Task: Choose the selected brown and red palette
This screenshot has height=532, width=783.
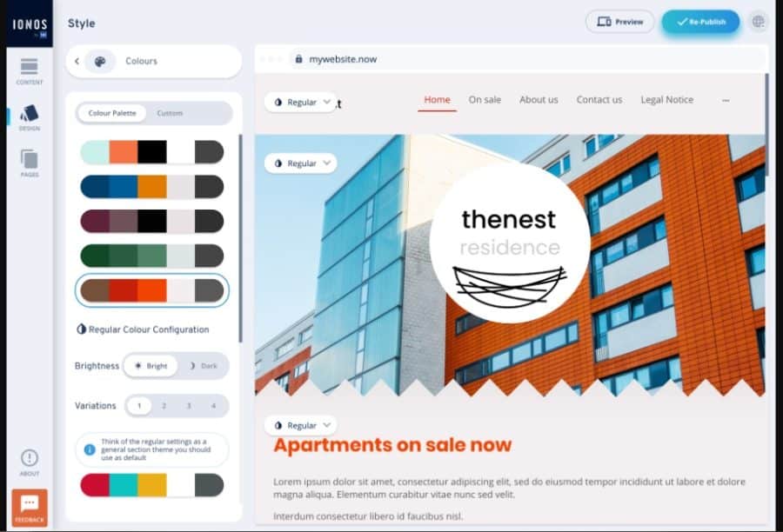Action: [x=151, y=290]
